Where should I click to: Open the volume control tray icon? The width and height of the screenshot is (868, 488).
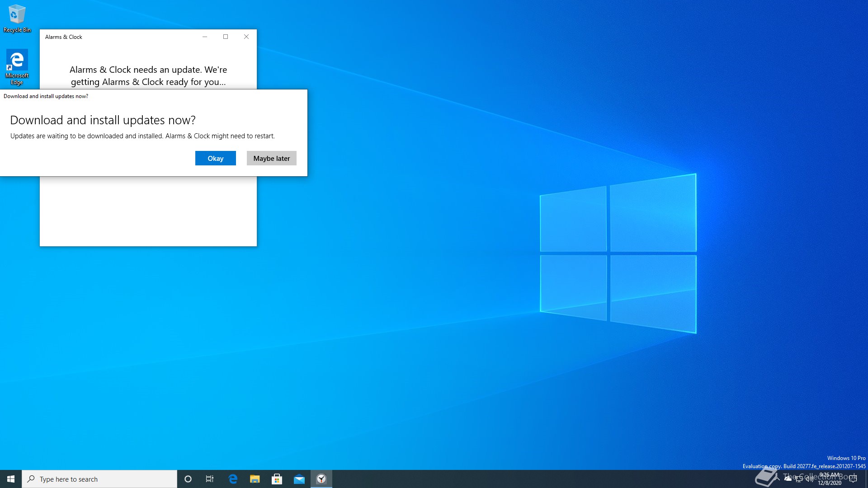809,479
